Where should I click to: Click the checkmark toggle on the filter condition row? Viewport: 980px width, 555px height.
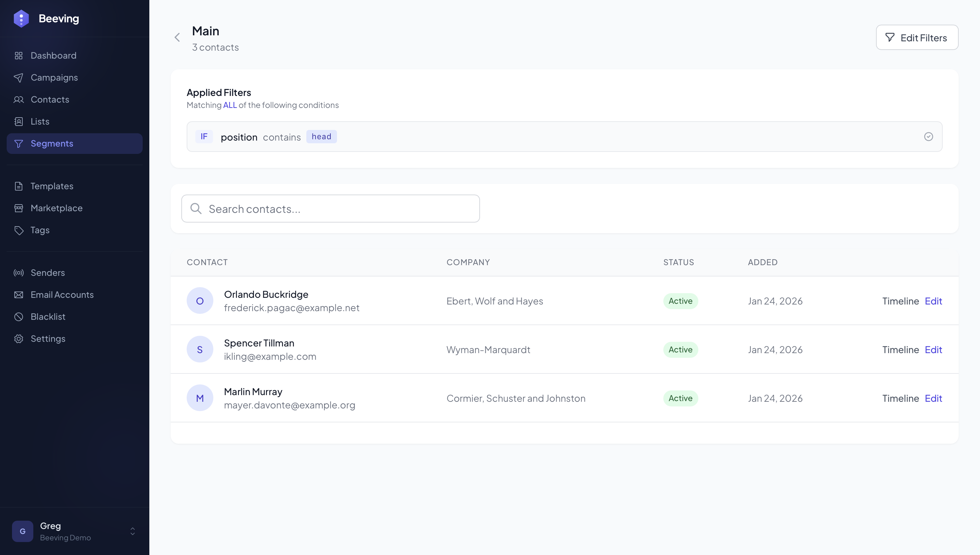(929, 137)
